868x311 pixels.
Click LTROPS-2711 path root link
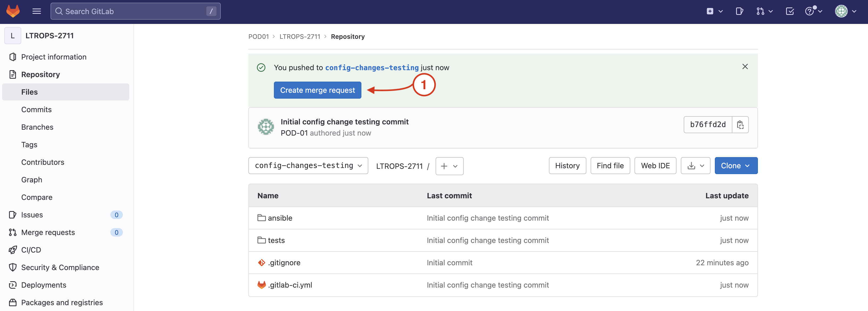coord(399,166)
